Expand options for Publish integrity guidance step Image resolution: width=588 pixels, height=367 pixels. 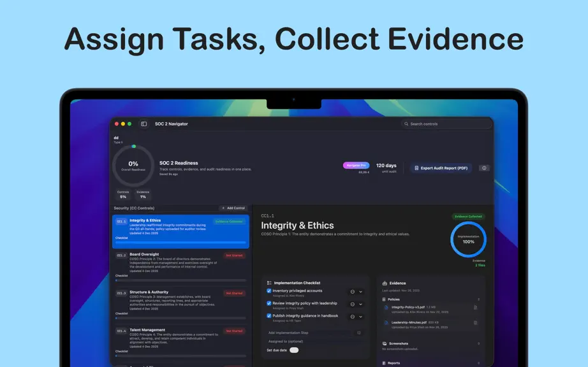point(361,317)
